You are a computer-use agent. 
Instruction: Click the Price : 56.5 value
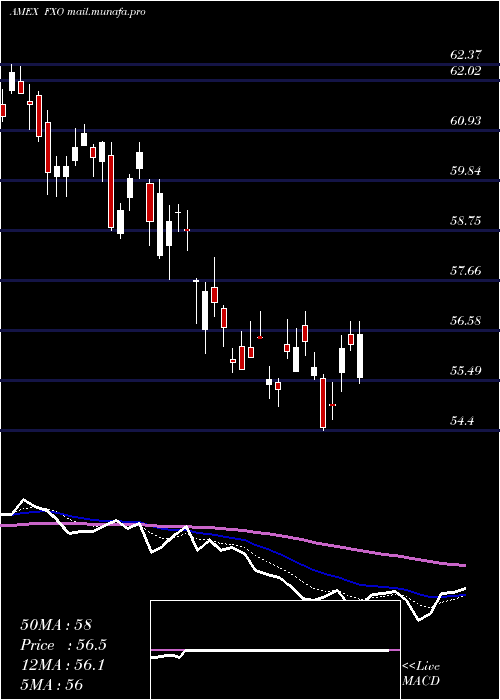point(63,645)
